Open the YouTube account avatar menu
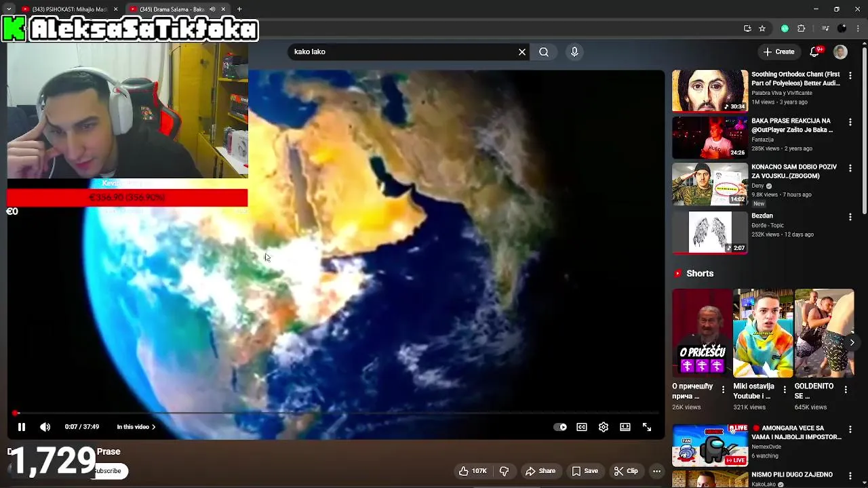This screenshot has width=868, height=488. tap(840, 52)
